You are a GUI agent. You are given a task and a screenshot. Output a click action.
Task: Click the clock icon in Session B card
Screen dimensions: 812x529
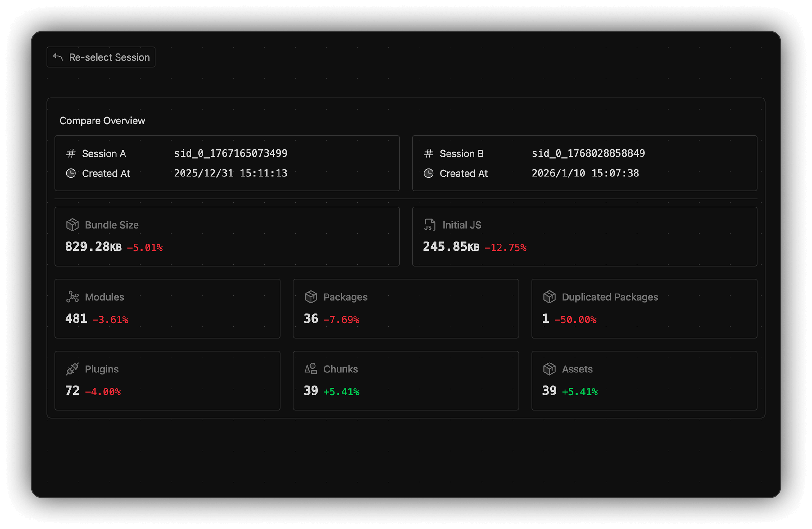point(429,173)
